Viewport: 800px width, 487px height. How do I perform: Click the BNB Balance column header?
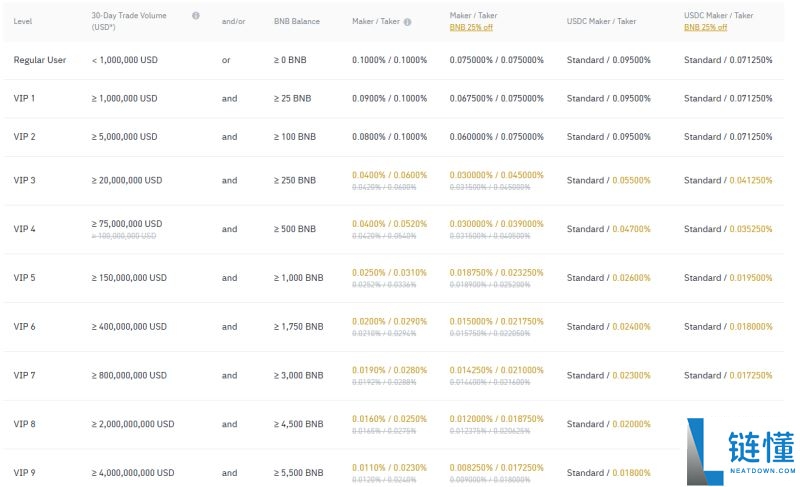pos(297,21)
